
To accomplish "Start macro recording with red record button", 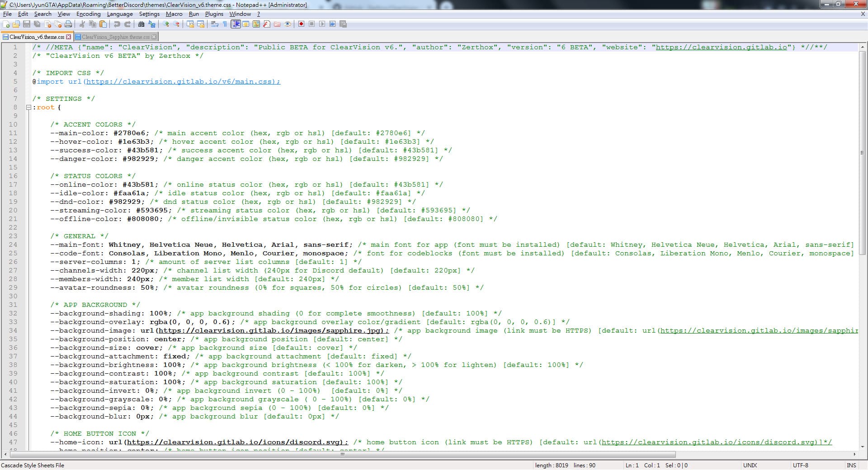I will click(301, 24).
